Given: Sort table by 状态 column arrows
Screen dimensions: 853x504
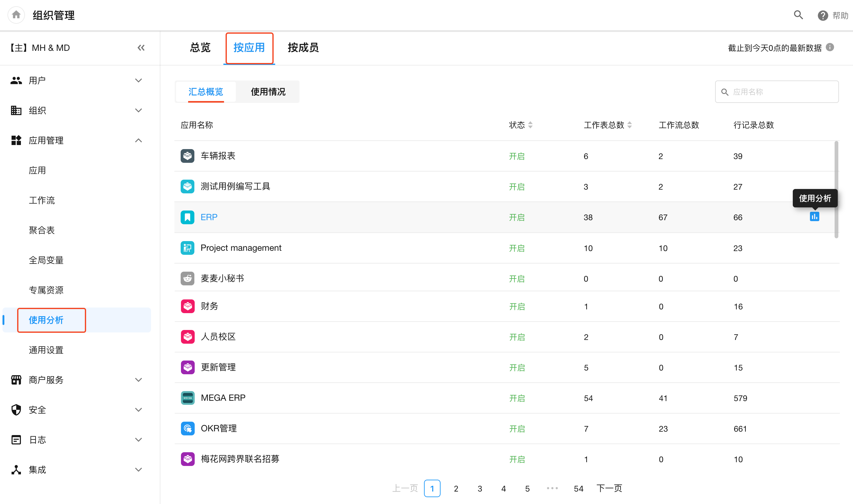Looking at the screenshot, I should [x=530, y=125].
